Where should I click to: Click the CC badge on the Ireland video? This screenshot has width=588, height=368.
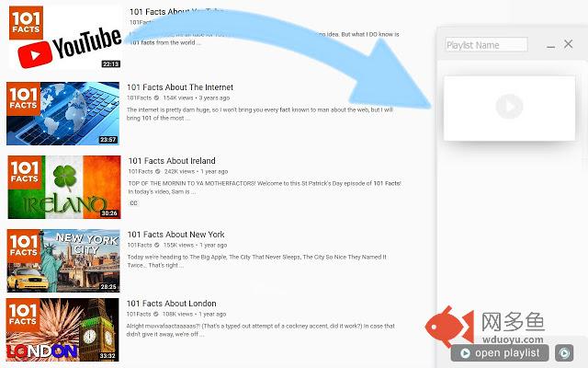133,202
